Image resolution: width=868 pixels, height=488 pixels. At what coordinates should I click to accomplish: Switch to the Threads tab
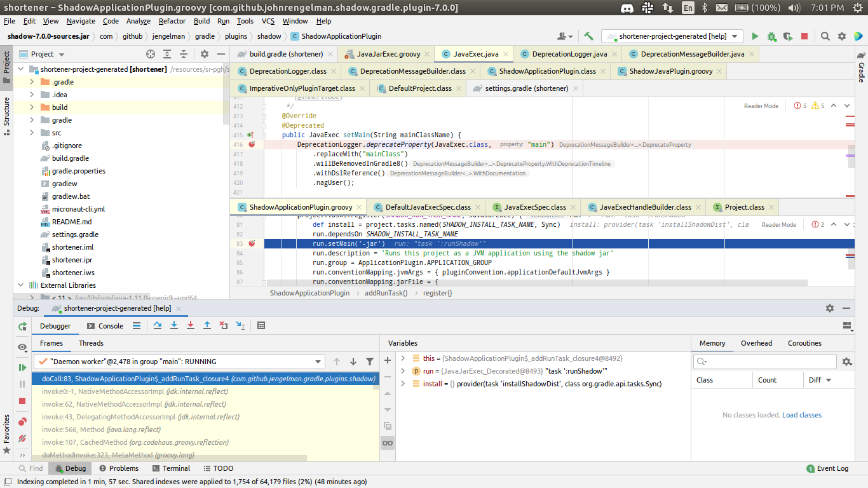91,343
